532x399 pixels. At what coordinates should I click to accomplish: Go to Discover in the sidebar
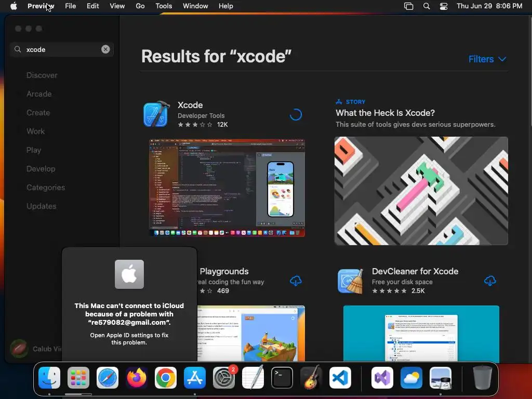coord(42,75)
